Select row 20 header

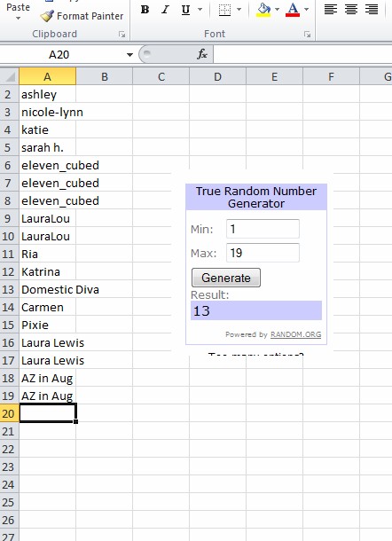pyautogui.click(x=10, y=413)
